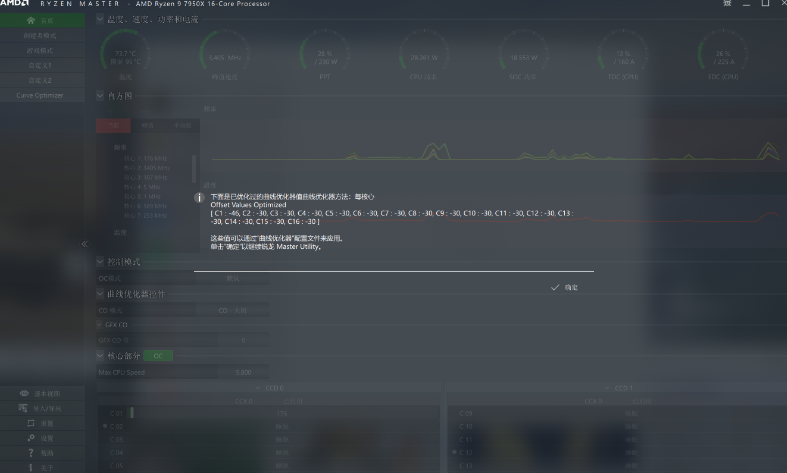787x473 pixels.
Task: Click the info icon in the dialog
Action: (199, 197)
